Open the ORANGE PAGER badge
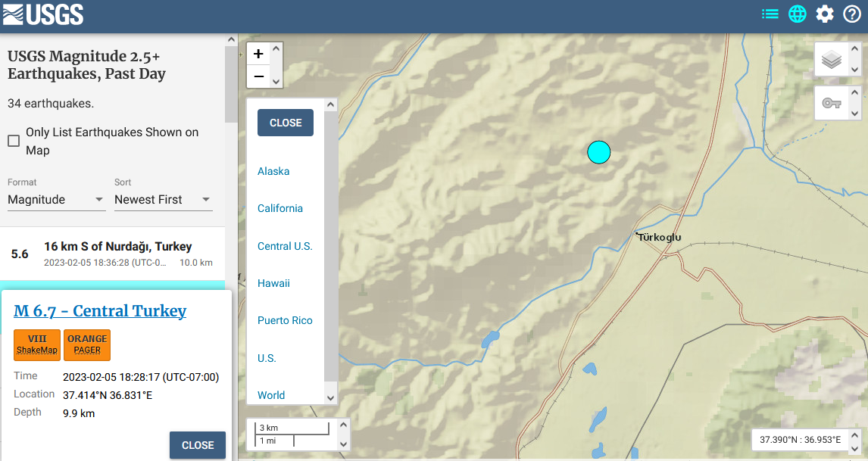The image size is (868, 461). (87, 344)
